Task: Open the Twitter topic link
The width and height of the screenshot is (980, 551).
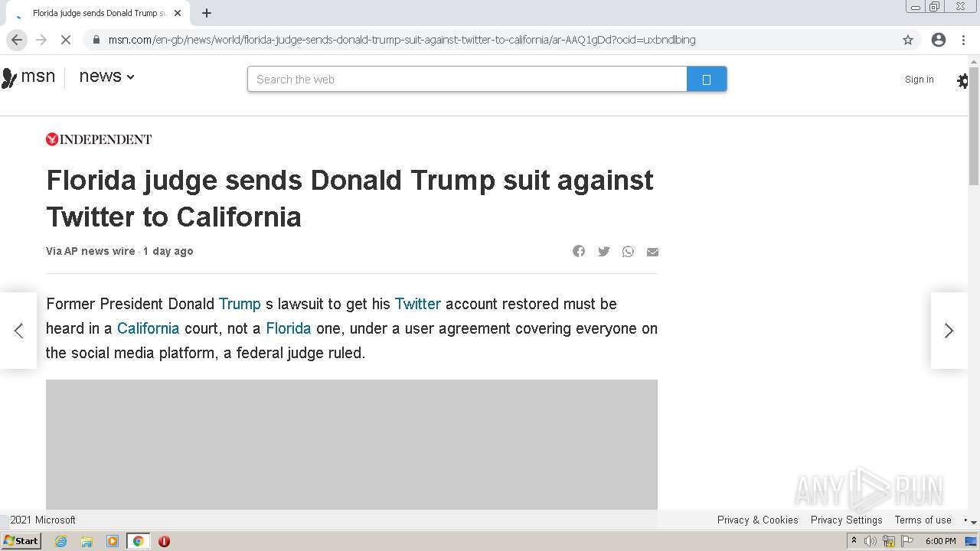Action: point(418,304)
